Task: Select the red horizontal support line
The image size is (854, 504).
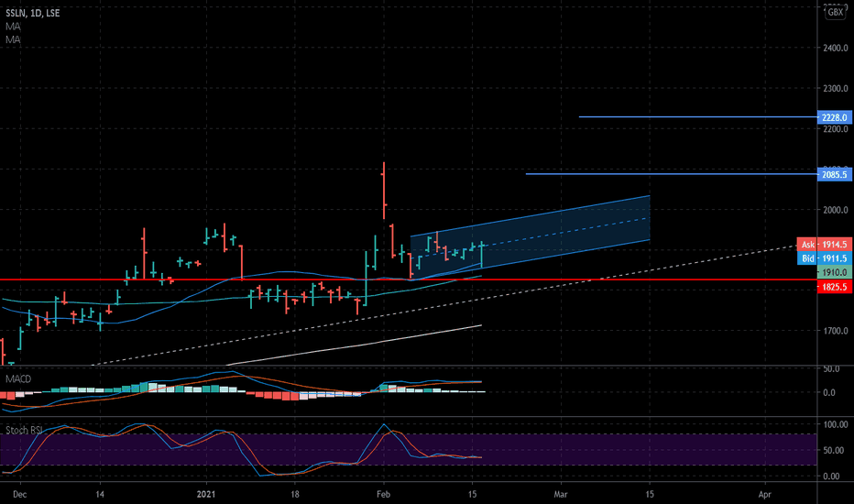Action: (409, 279)
